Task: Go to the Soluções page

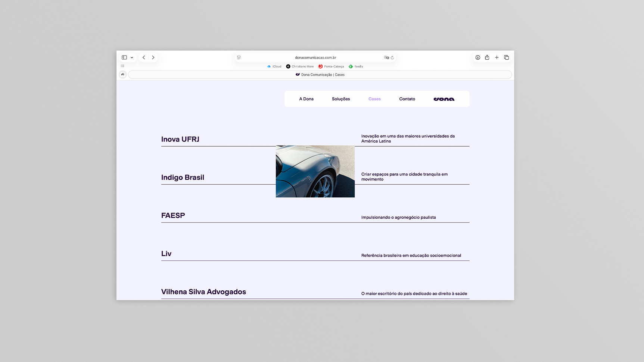Action: coord(341,99)
